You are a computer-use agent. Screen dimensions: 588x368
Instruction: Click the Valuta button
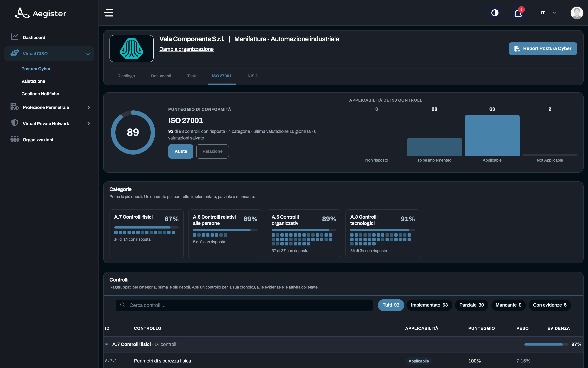point(180,151)
